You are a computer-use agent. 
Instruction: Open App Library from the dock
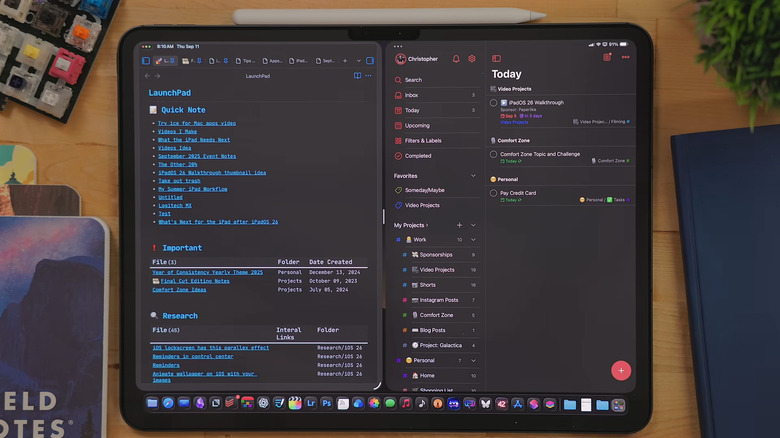(618, 405)
